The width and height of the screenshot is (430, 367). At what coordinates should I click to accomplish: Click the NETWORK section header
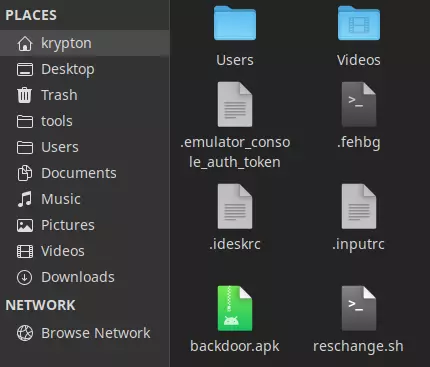[40, 305]
